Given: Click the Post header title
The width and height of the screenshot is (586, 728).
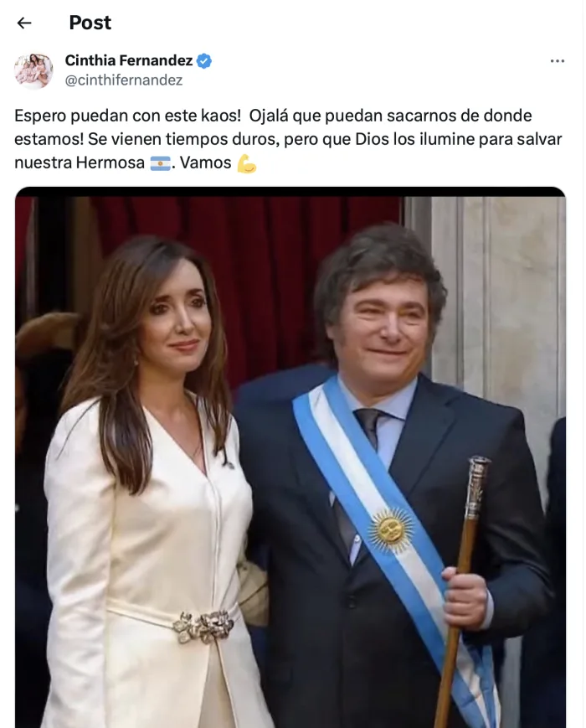Looking at the screenshot, I should pyautogui.click(x=90, y=23).
